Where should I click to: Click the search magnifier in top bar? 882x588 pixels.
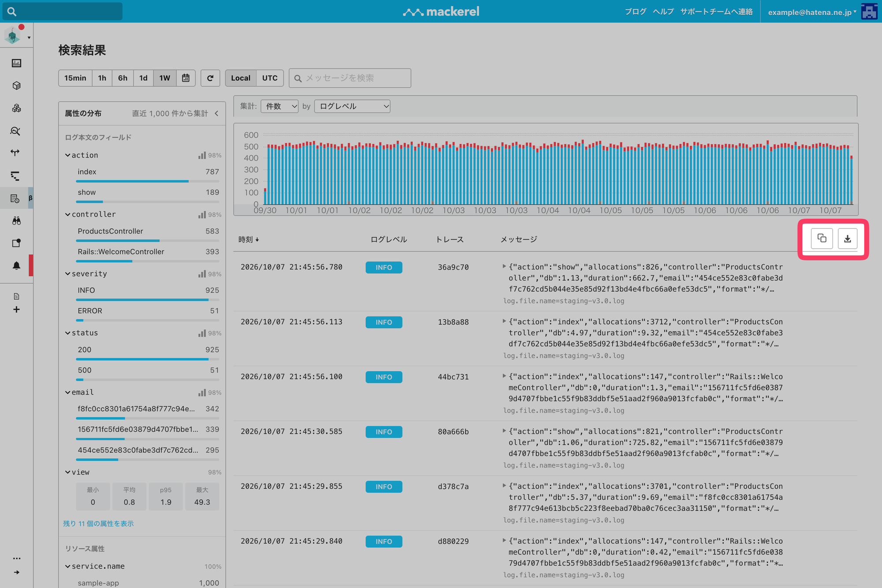12,11
